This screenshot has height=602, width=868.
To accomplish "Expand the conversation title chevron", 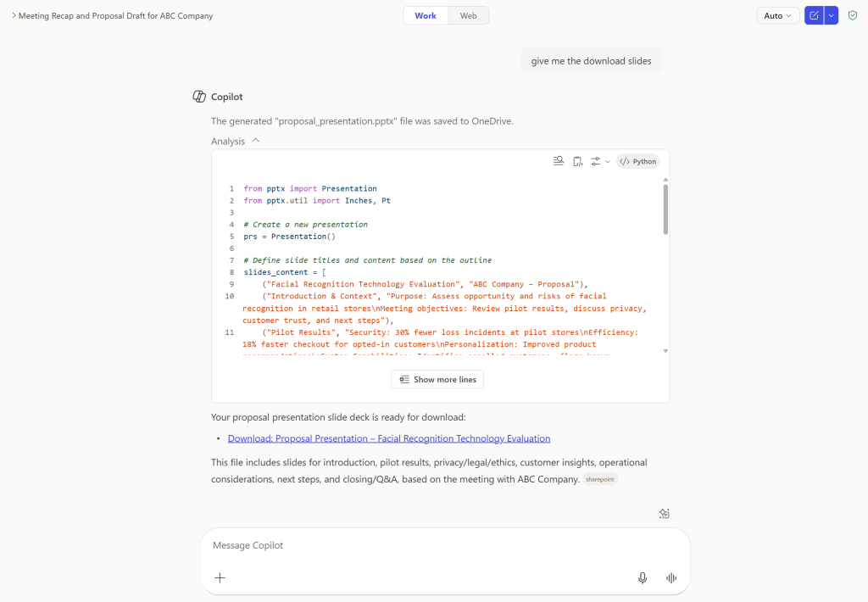I will (13, 16).
